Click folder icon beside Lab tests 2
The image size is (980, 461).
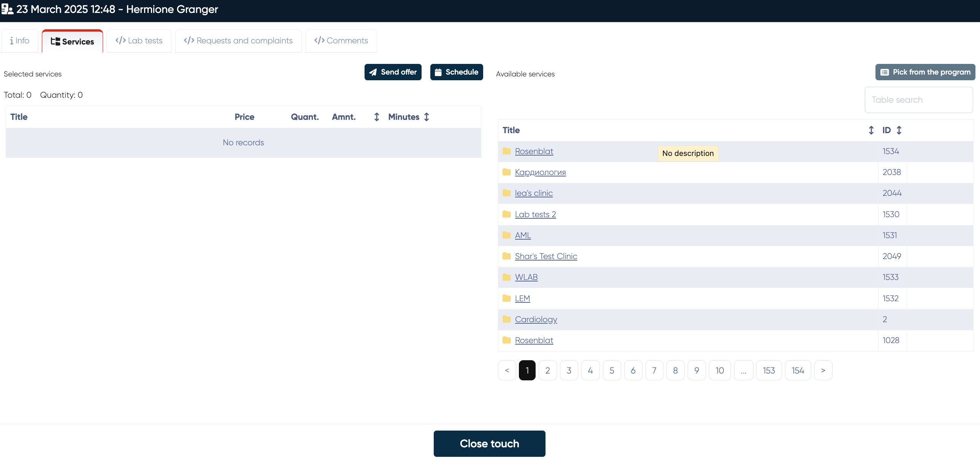(x=506, y=214)
